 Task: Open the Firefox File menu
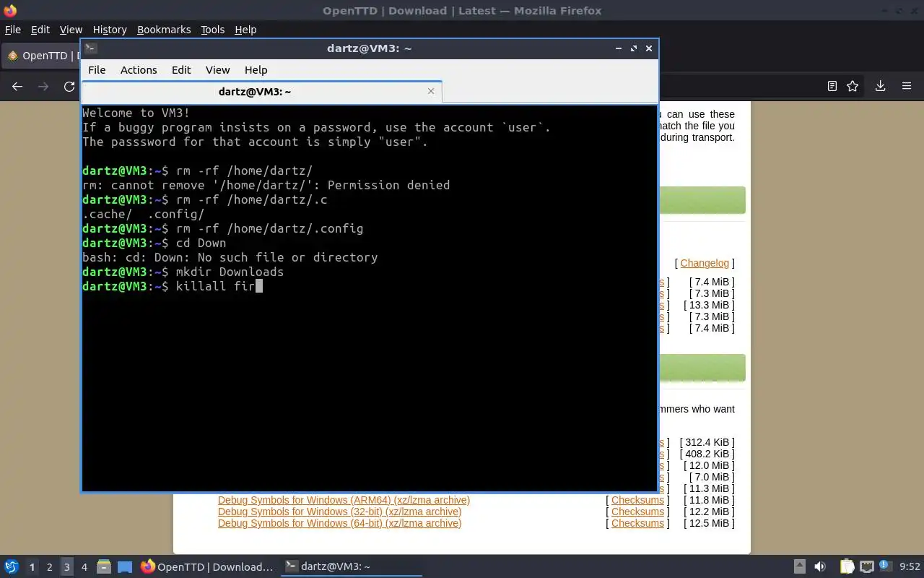pos(12,30)
